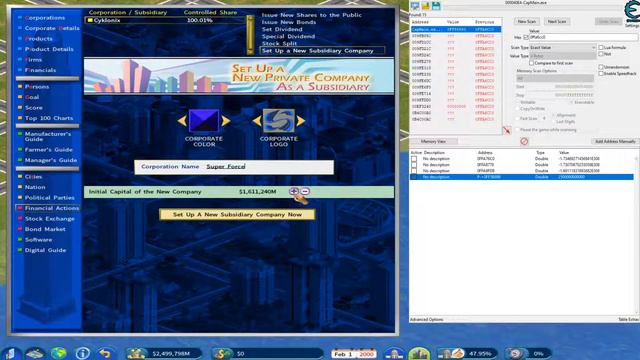Click the building icon in the game bottom bar

coord(11,353)
